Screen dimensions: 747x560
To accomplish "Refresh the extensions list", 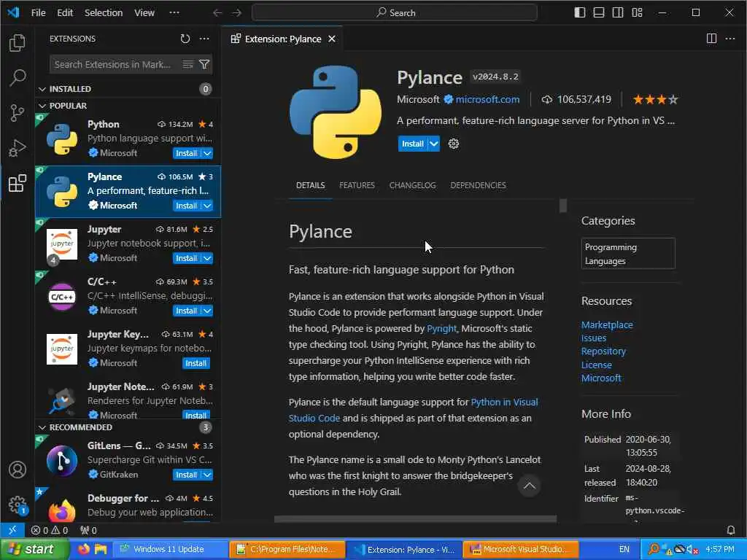I will pyautogui.click(x=185, y=39).
